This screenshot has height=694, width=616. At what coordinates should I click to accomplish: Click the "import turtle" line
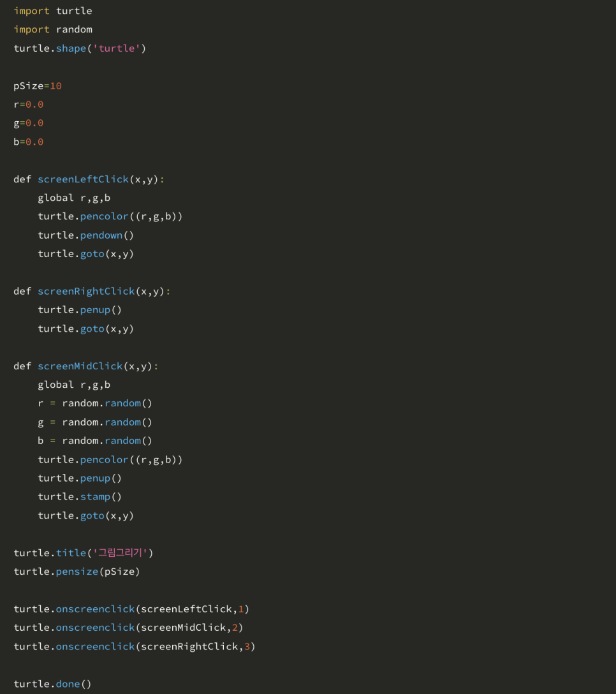tap(53, 11)
